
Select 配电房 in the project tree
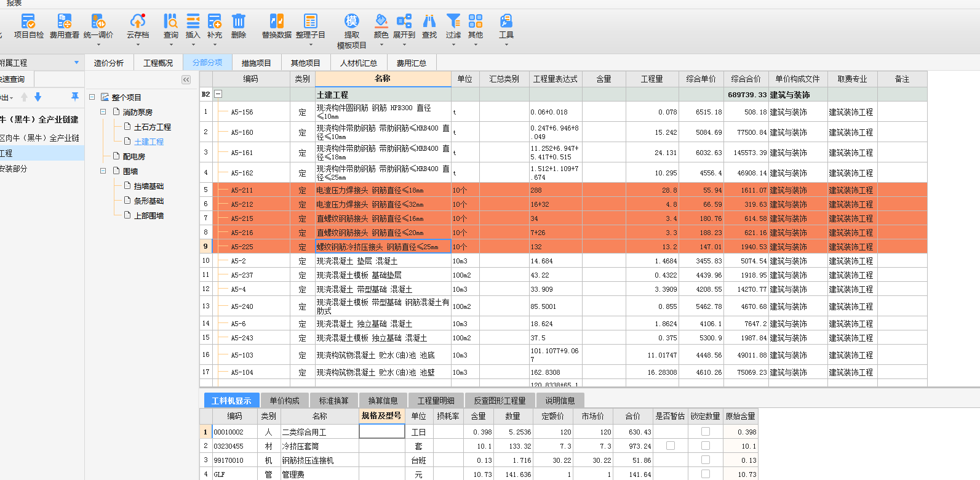coord(133,156)
